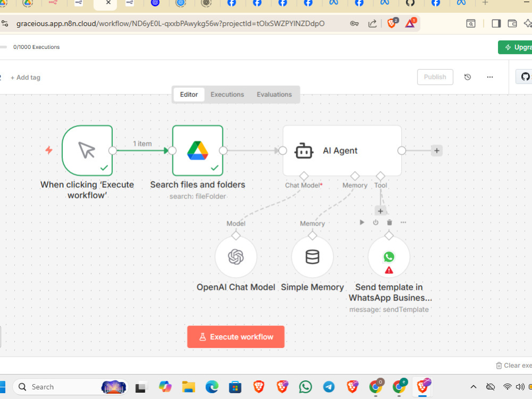Close the active browser tab
The image size is (532, 399).
point(108,2)
